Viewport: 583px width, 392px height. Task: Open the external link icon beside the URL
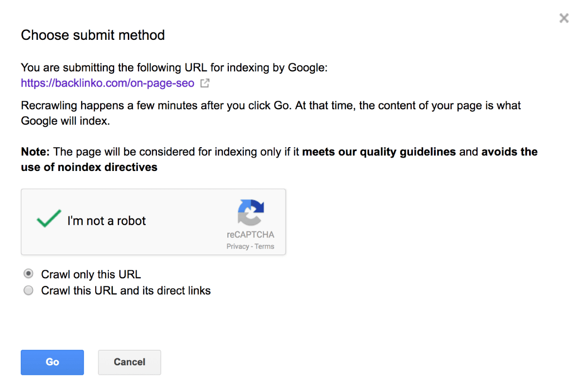(x=205, y=83)
